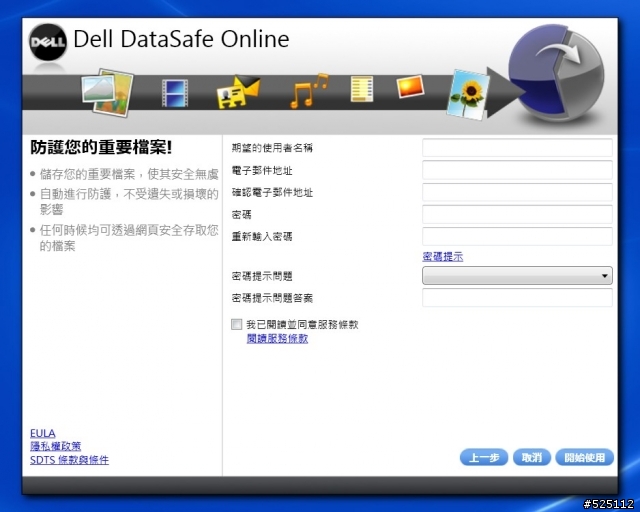The width and height of the screenshot is (640, 512).
Task: Open the SDTS 條款與條件 link
Action: (x=69, y=460)
